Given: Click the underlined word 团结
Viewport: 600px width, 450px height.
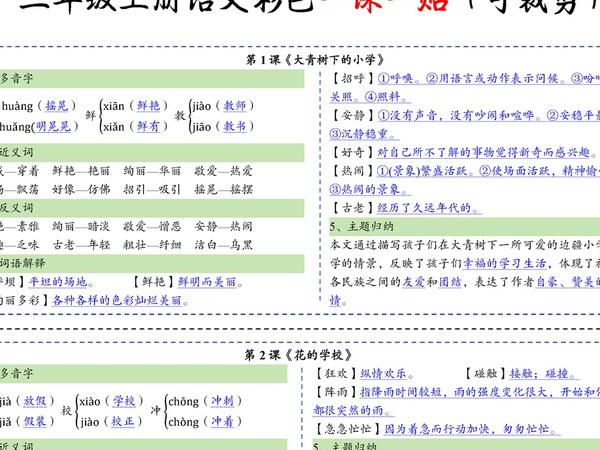Looking at the screenshot, I should coord(450,282).
